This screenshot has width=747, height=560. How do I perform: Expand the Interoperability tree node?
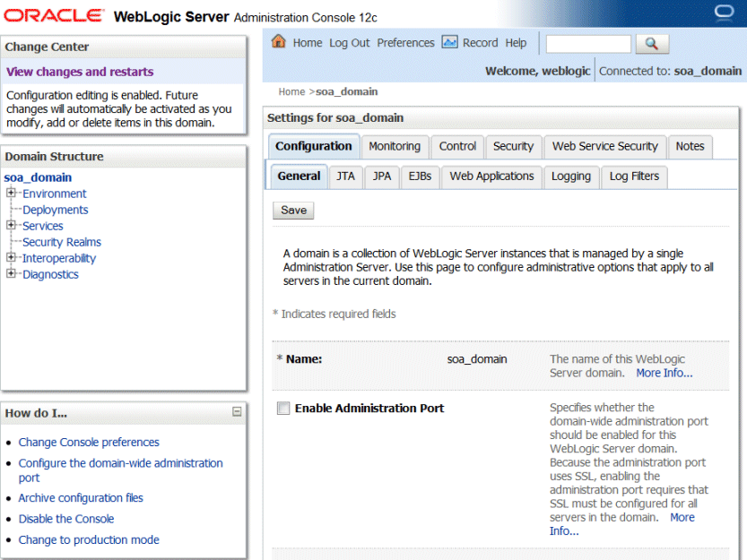pyautogui.click(x=11, y=257)
